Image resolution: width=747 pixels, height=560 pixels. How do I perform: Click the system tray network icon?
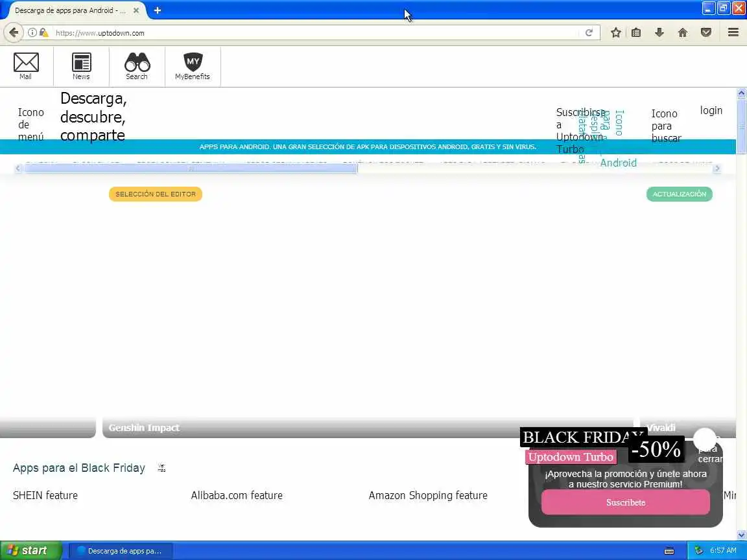[x=698, y=550]
